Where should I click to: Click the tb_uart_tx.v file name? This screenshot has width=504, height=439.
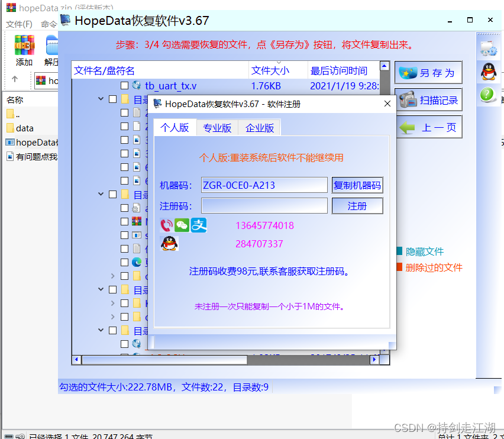pos(171,86)
